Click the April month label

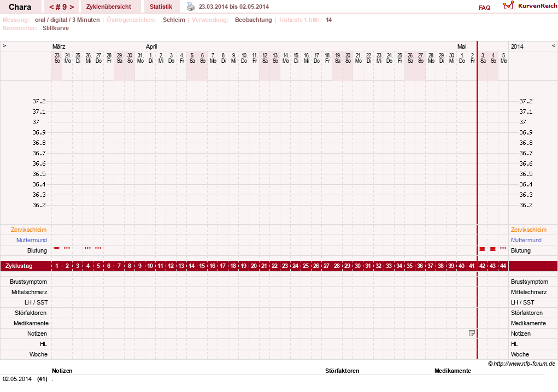tap(151, 46)
